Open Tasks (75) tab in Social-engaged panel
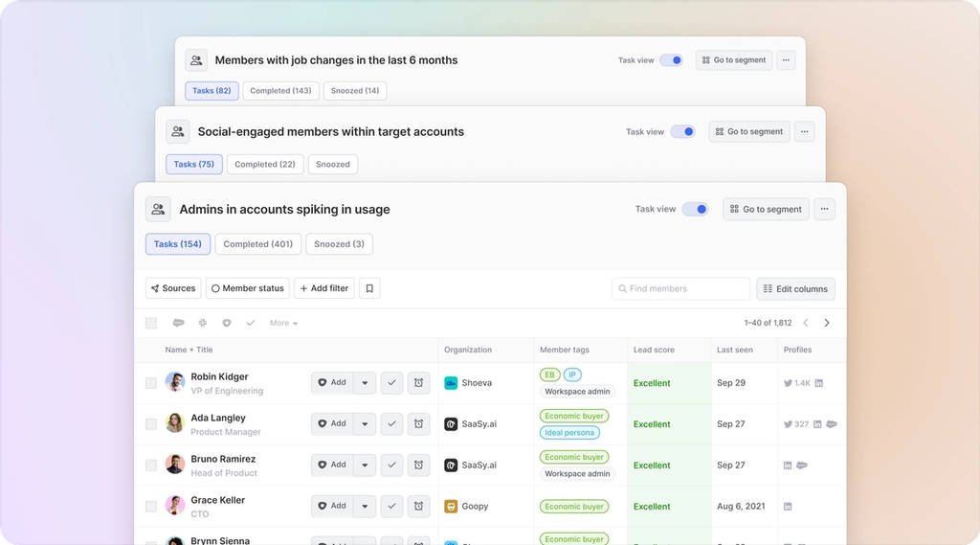The image size is (980, 545). click(193, 164)
